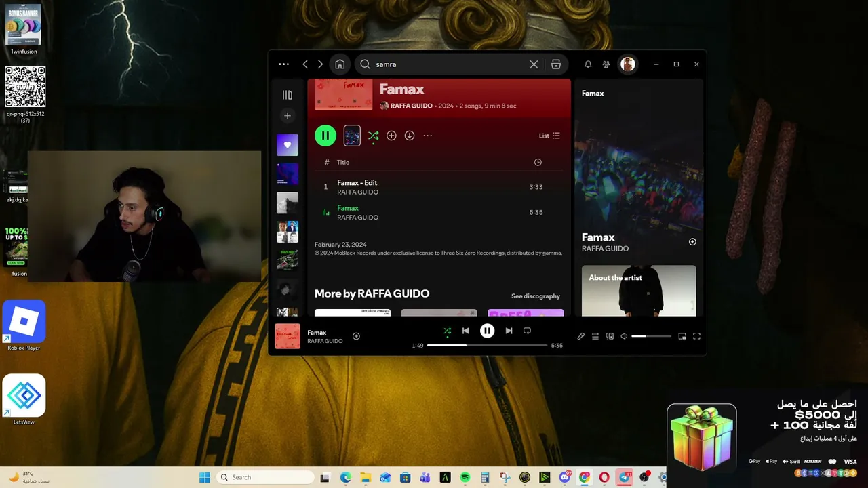Screen dimensions: 868x488
Task: Toggle repeat mode in player controls
Action: point(527,331)
